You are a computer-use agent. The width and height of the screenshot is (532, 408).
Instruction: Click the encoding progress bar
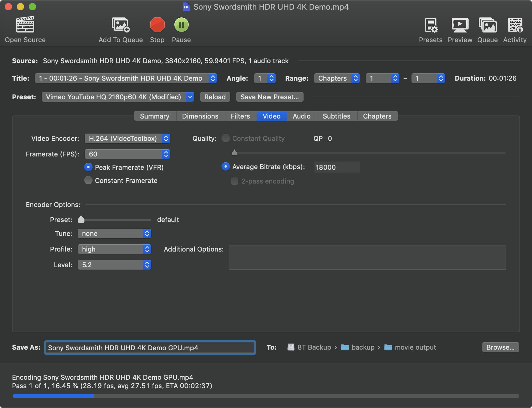[x=266, y=396]
